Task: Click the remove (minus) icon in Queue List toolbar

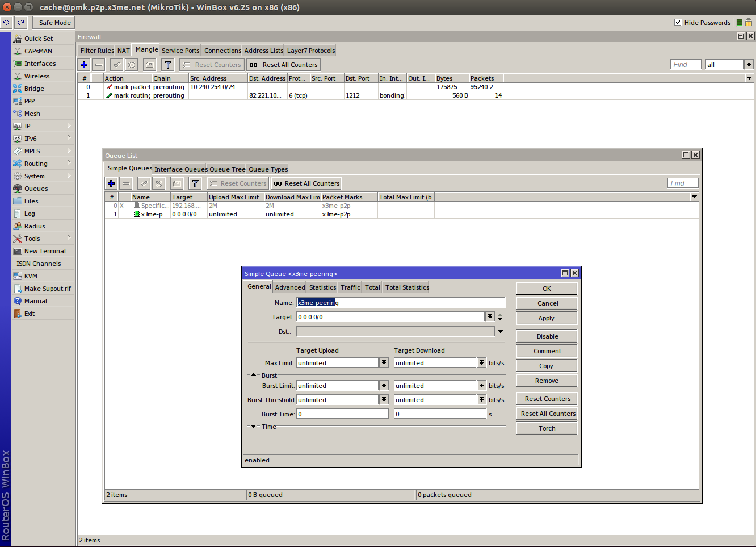Action: pyautogui.click(x=126, y=183)
